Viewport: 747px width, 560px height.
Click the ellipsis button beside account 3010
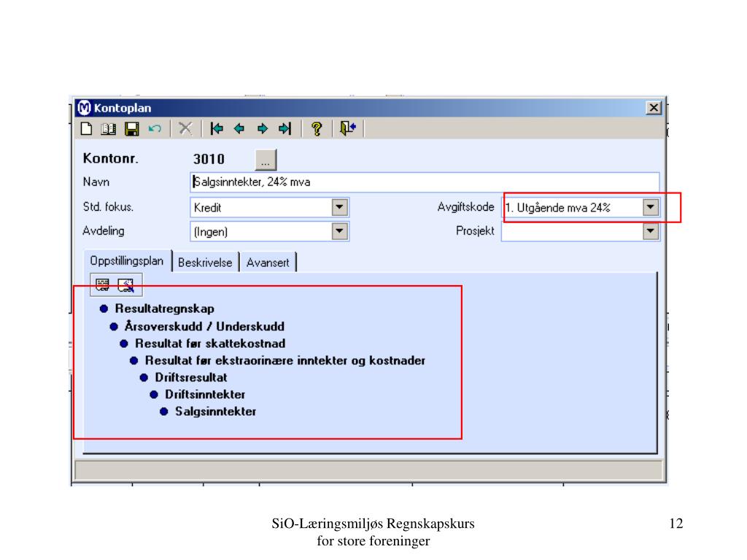click(x=266, y=160)
